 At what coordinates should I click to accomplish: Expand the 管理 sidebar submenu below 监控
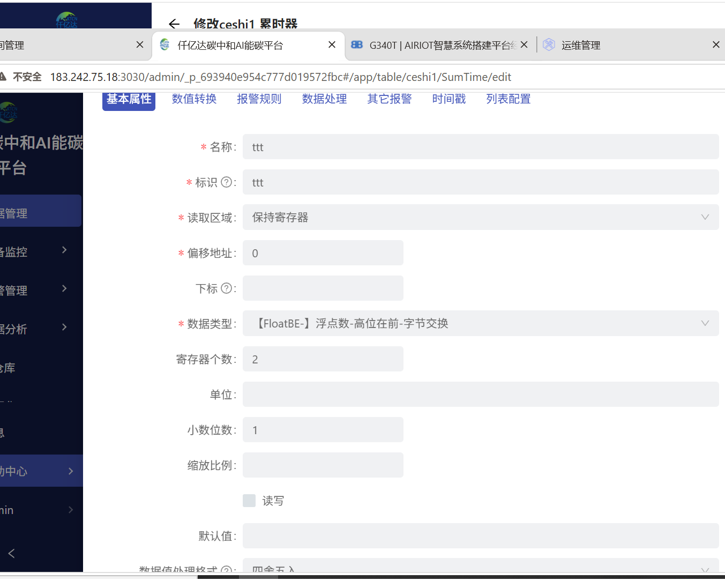64,288
